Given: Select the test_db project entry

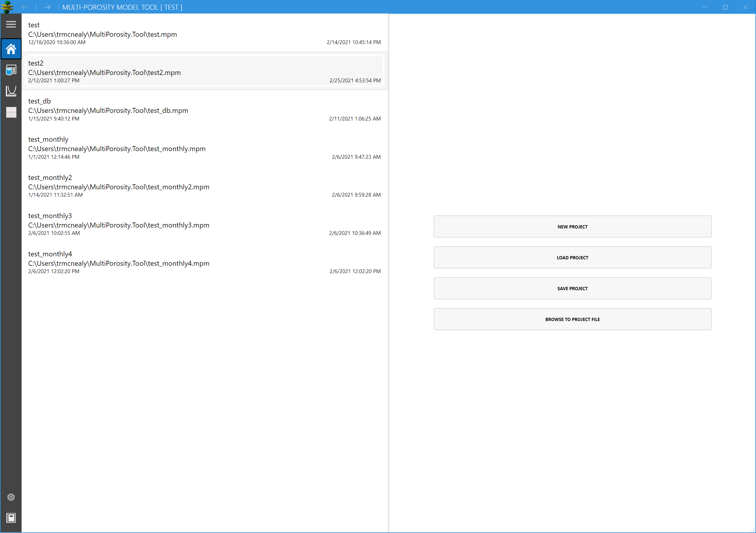Looking at the screenshot, I should coord(204,110).
